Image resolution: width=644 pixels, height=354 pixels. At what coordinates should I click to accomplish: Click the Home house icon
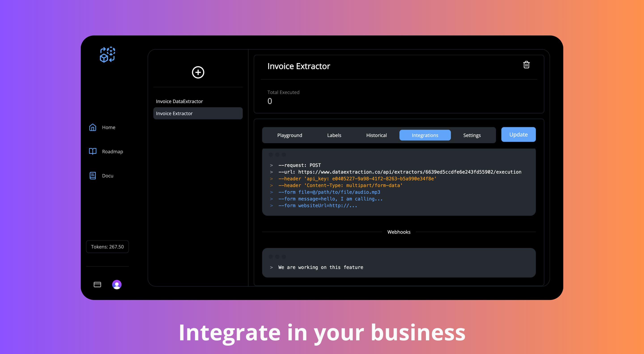click(93, 127)
